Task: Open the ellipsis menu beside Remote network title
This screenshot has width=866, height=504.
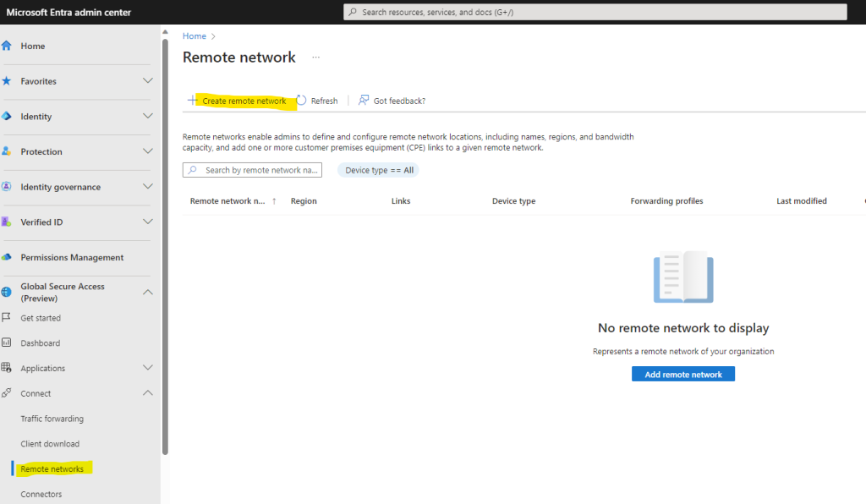Action: (x=316, y=58)
